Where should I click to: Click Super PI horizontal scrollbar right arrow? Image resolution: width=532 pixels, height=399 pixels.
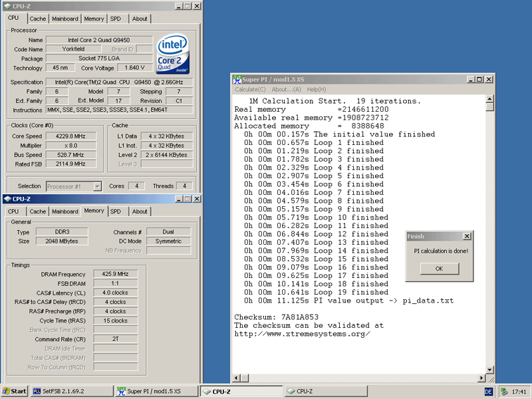(481, 378)
